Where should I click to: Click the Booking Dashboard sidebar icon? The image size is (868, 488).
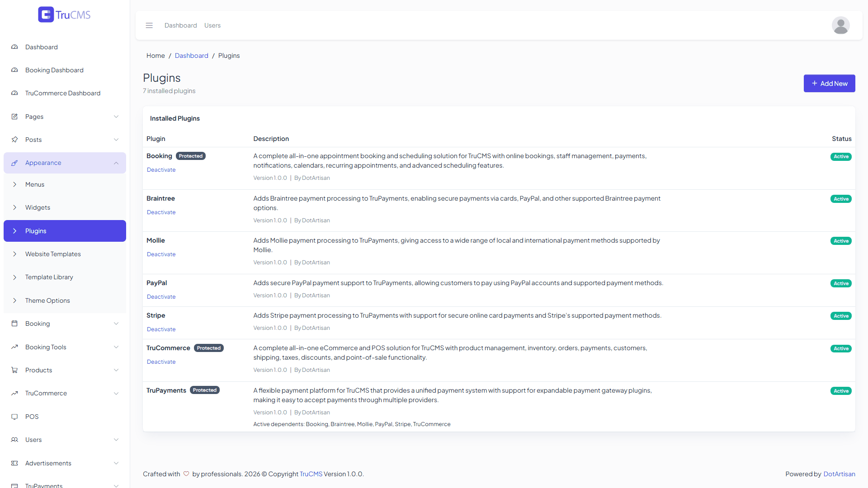14,70
